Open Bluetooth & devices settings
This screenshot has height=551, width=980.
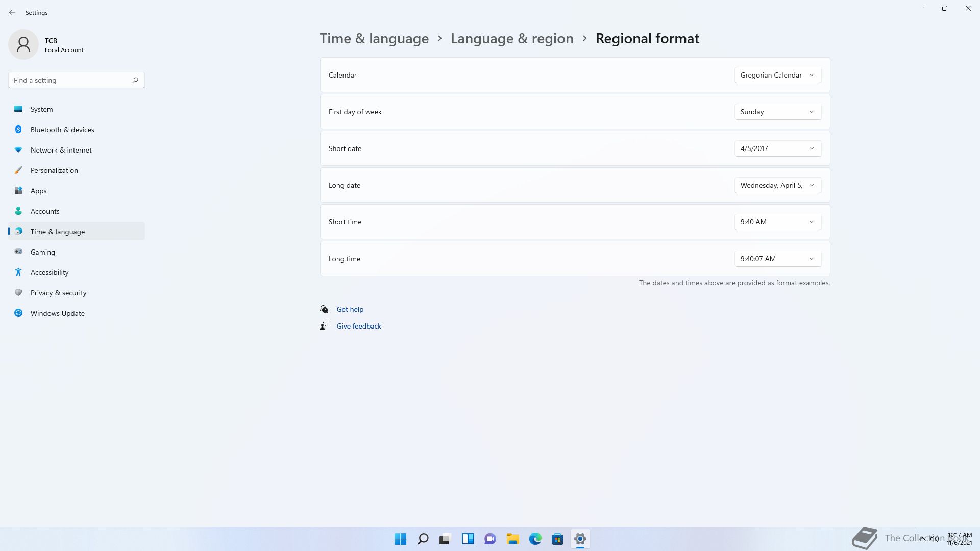pyautogui.click(x=77, y=130)
